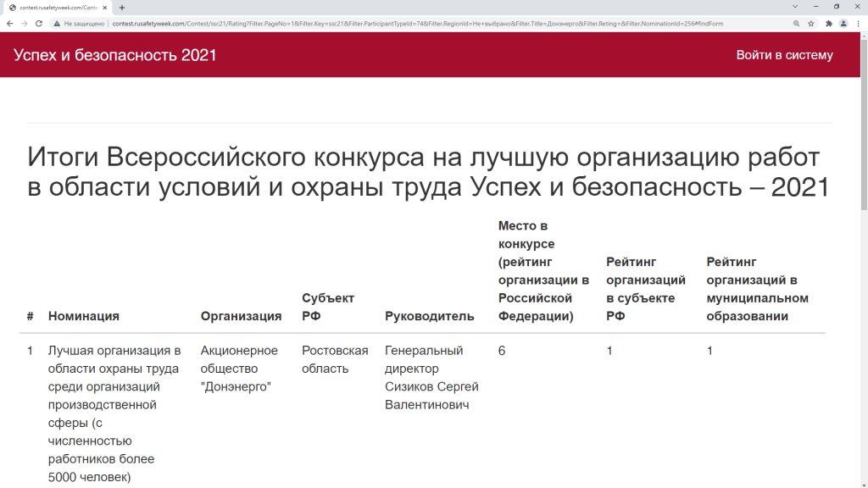Click 'Рейтинг организаций в муниципальном образовании' header
This screenshot has width=868, height=488.
757,289
